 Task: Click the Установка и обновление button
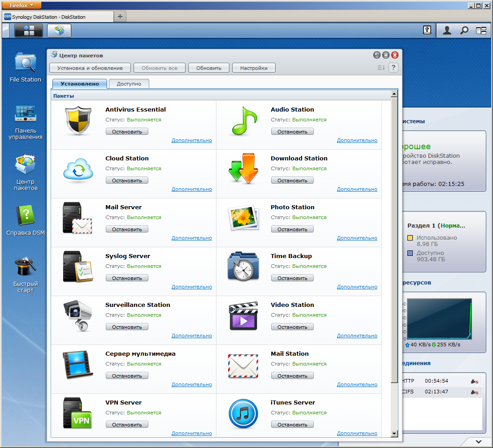tap(90, 68)
